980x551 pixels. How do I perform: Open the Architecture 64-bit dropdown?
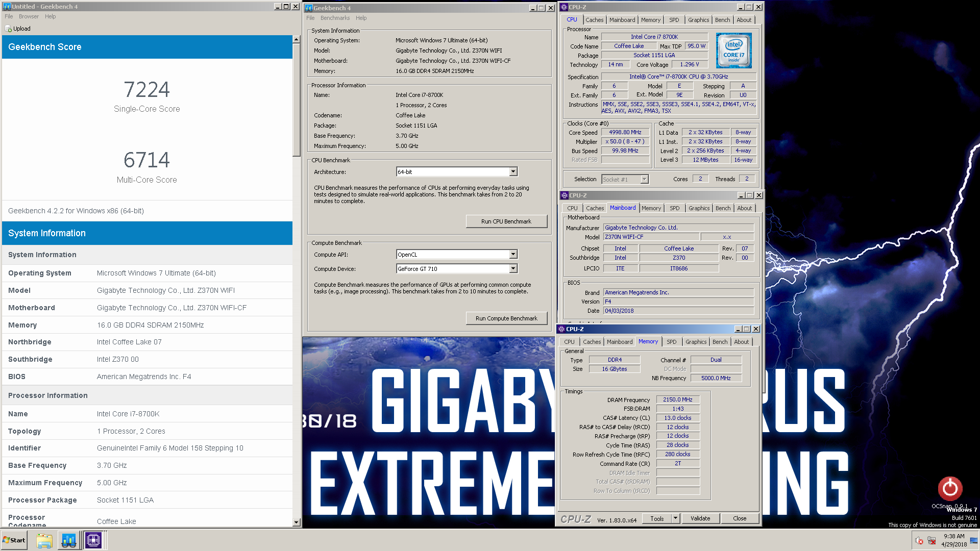[513, 172]
